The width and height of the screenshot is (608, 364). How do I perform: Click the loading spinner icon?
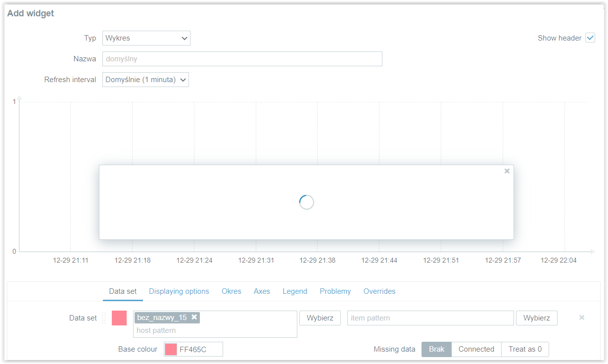coord(307,202)
